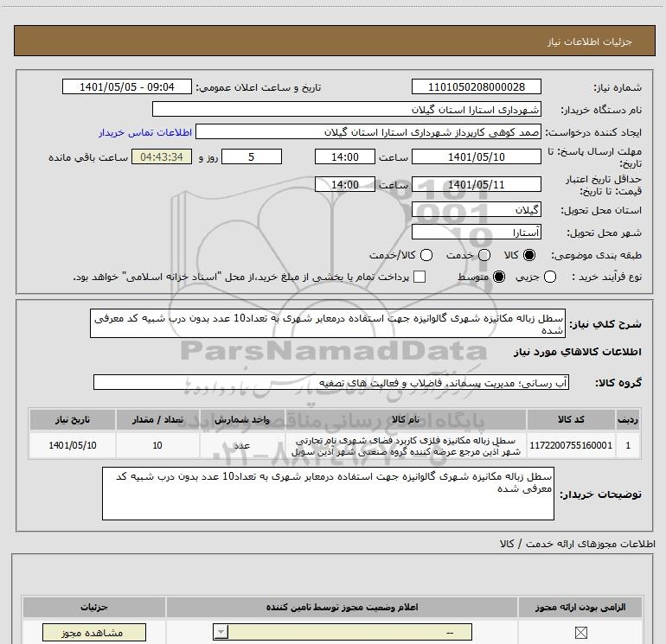Open the permit status dropdown arrow
Image resolution: width=666 pixels, height=644 pixels.
coord(221,632)
